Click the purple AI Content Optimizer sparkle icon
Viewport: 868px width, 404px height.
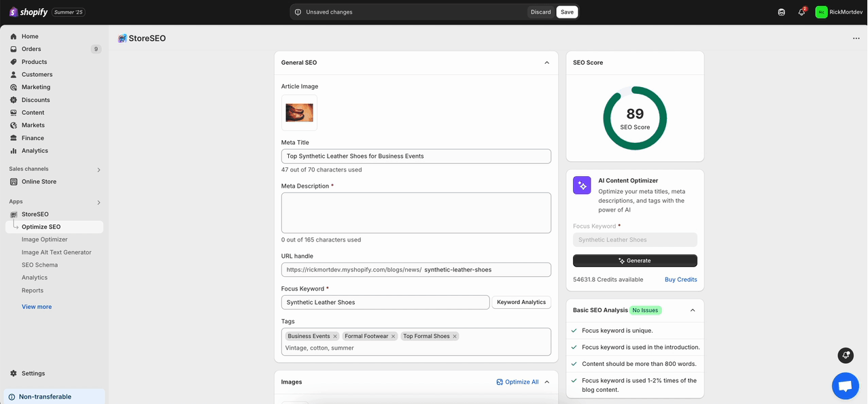pyautogui.click(x=582, y=185)
